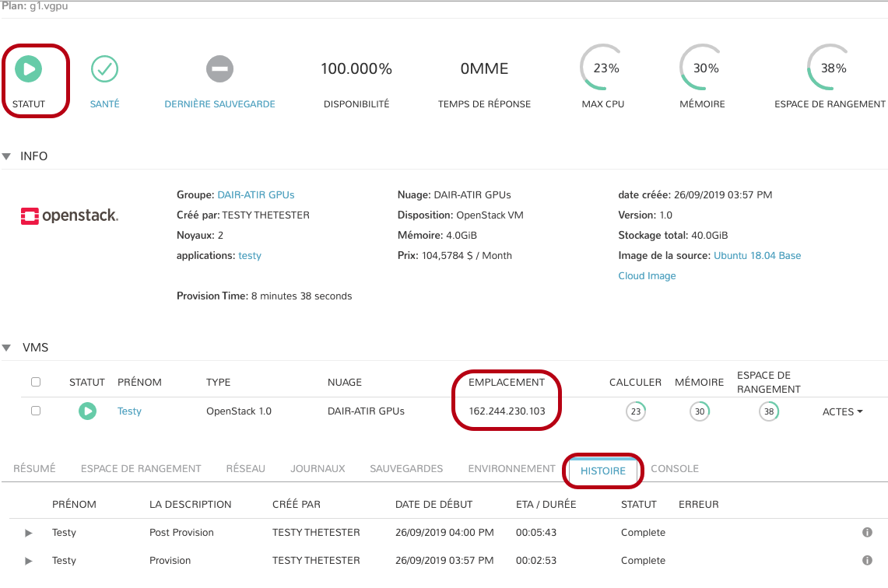888x588 pixels.
Task: Open the ACTES dropdown menu
Action: pos(842,411)
